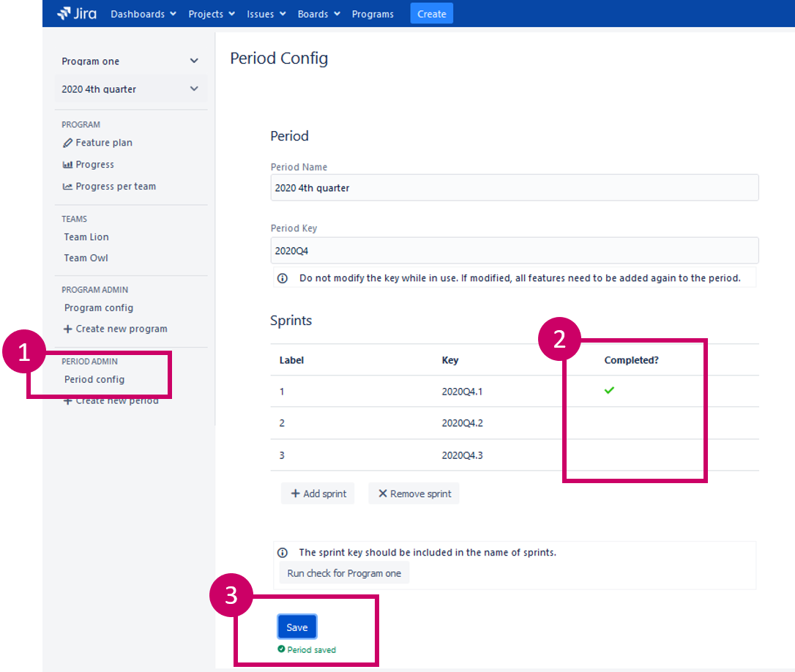795x672 pixels.
Task: Toggle Completed cell for sprint 3
Action: (x=609, y=455)
